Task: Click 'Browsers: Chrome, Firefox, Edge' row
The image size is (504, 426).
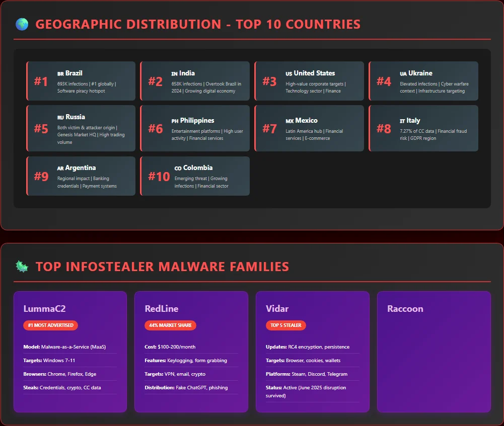Action: (70, 374)
